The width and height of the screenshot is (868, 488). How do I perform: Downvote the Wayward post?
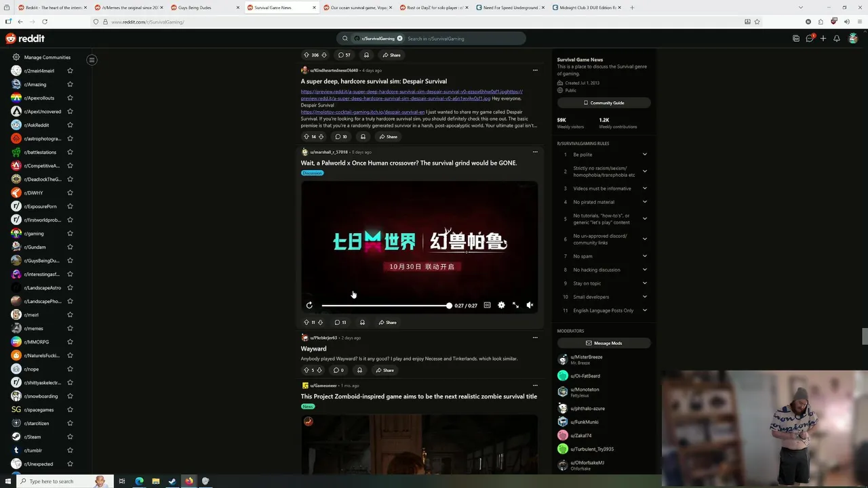[x=319, y=370]
